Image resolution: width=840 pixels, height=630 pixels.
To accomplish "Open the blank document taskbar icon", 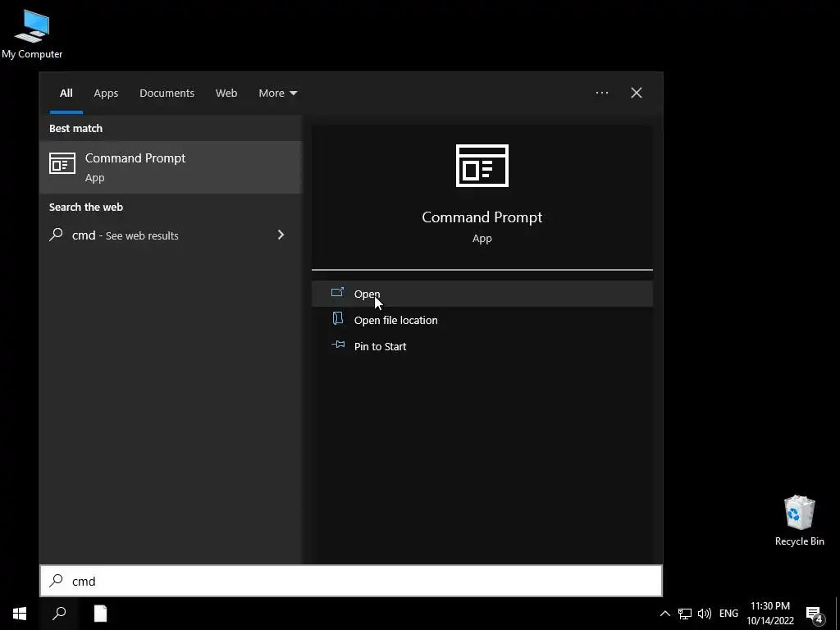I will tap(100, 614).
